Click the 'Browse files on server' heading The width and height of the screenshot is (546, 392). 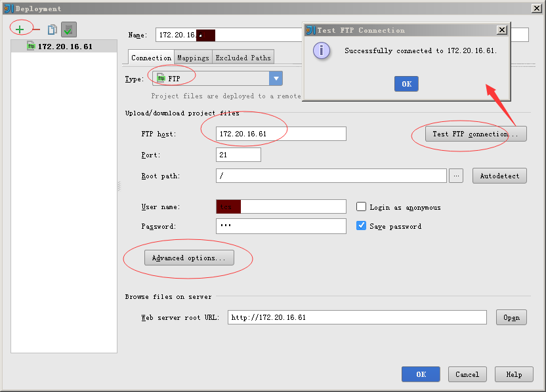coord(168,297)
